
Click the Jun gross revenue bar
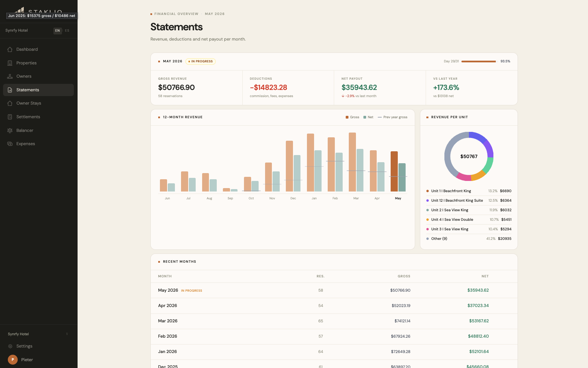(163, 185)
